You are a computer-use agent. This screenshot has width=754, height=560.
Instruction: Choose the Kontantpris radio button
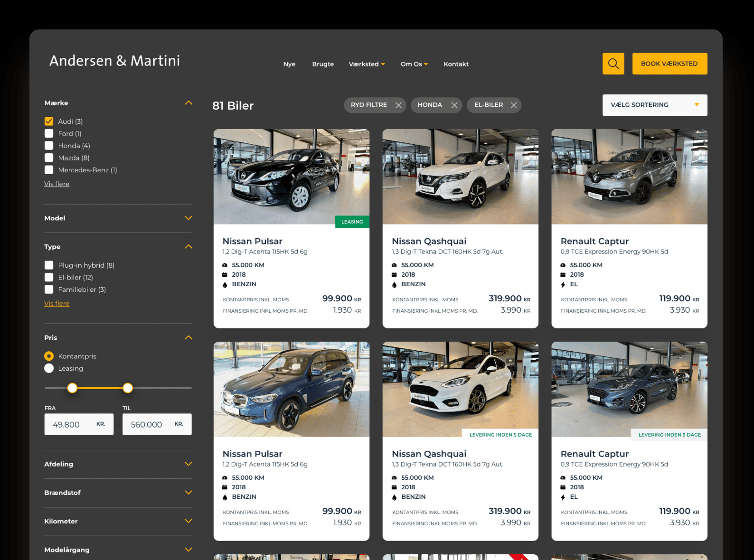click(49, 356)
